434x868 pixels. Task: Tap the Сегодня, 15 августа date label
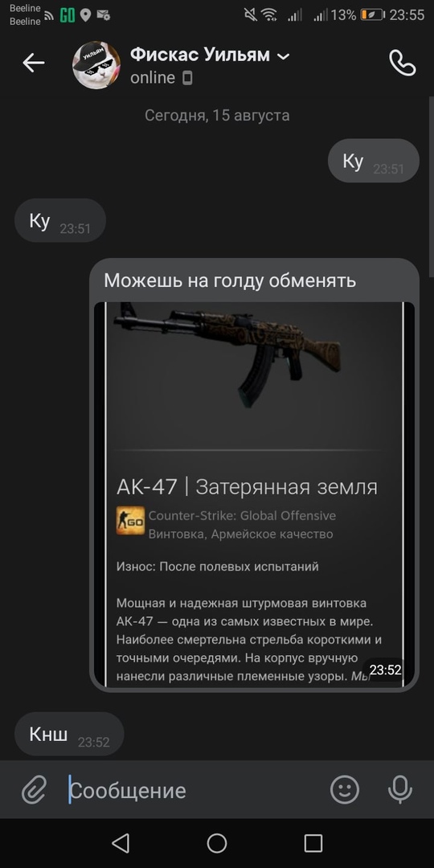217,115
